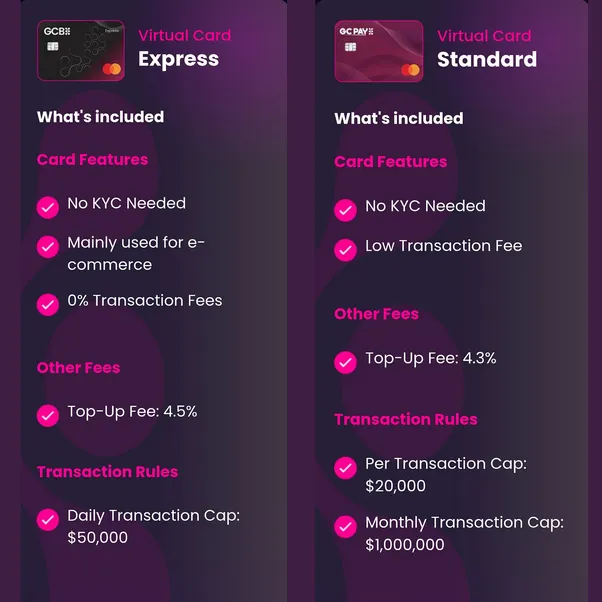Screen dimensions: 602x602
Task: Select the Virtual Card Standard title
Action: click(x=487, y=48)
